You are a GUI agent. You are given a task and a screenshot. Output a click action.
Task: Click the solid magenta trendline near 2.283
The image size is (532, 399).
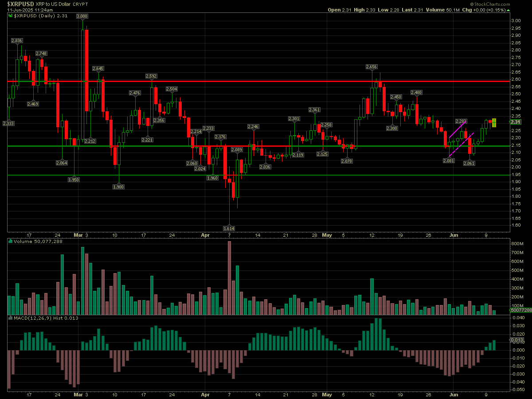click(457, 129)
